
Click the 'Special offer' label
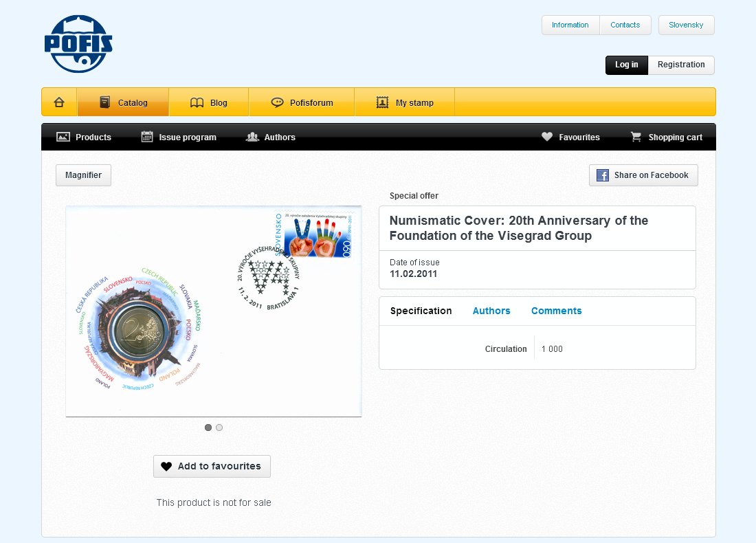tap(414, 196)
